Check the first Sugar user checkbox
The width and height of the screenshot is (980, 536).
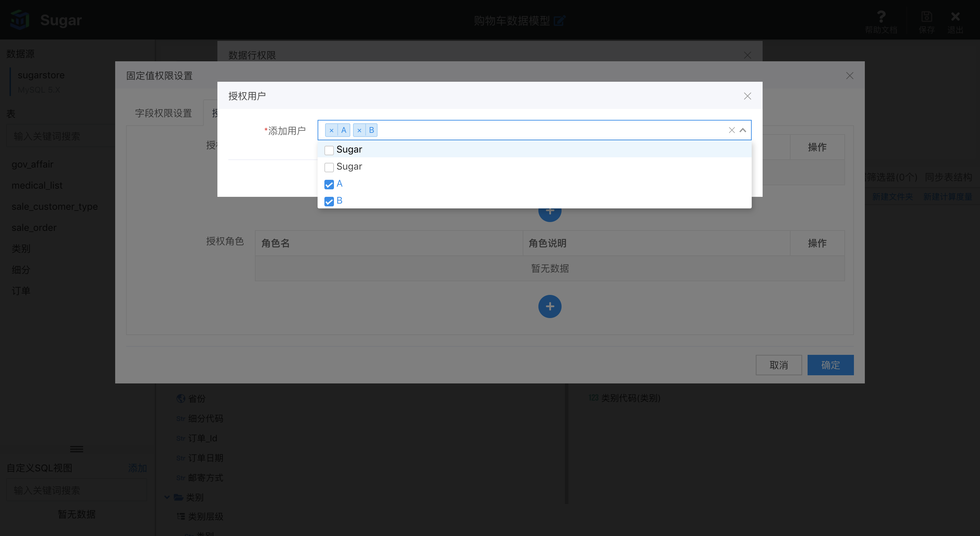(x=329, y=150)
